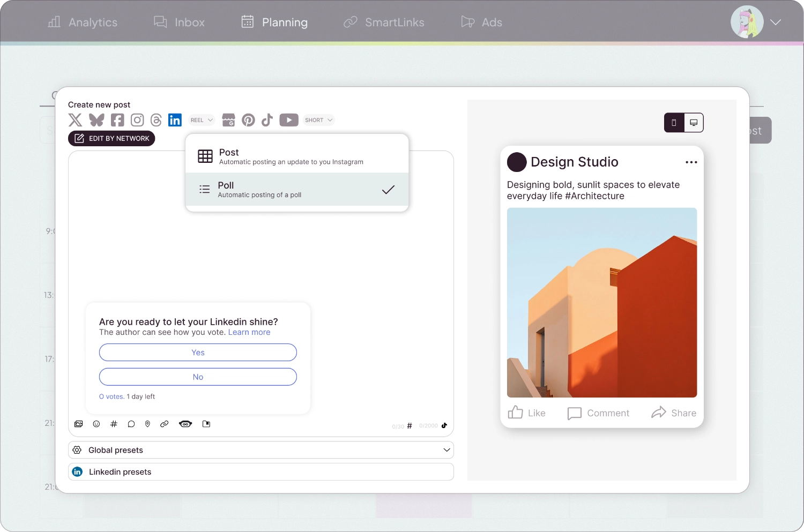Select the Bluesky butterfly network icon
Image resolution: width=804 pixels, height=532 pixels.
click(x=96, y=120)
